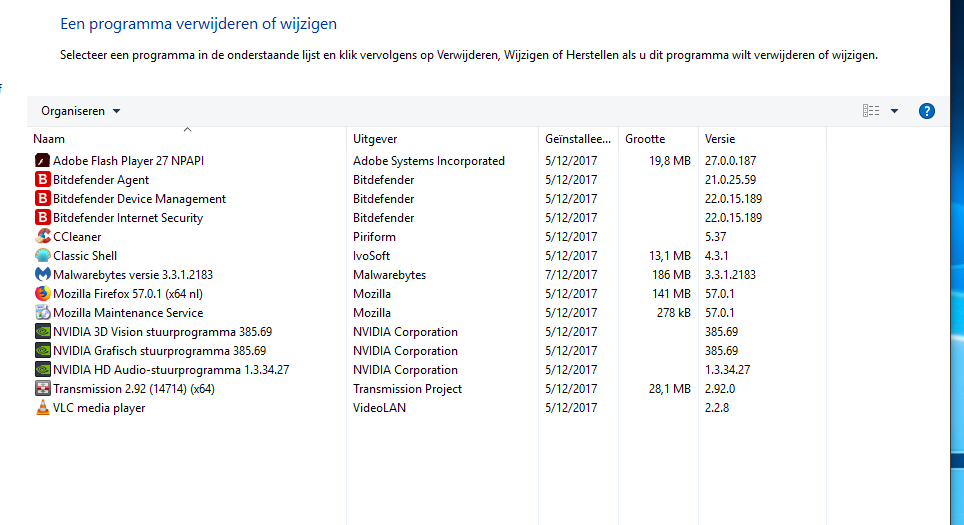Click publisher Piriform cell

tap(374, 237)
